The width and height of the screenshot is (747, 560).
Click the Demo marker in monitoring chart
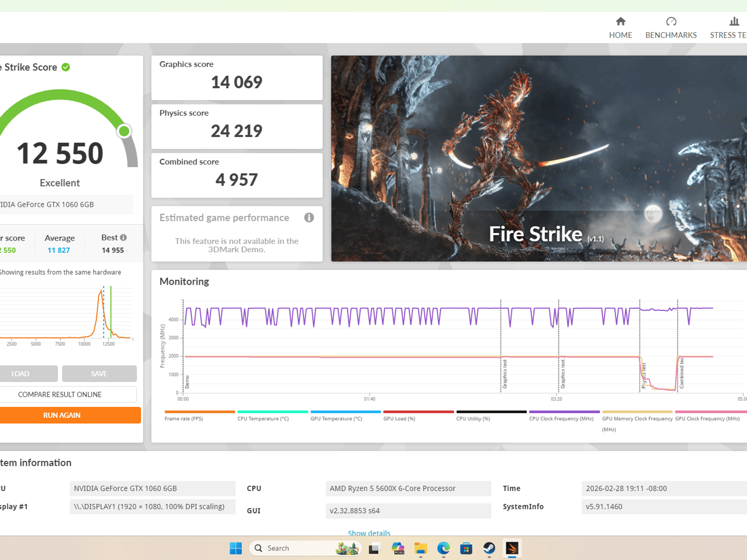tap(187, 382)
